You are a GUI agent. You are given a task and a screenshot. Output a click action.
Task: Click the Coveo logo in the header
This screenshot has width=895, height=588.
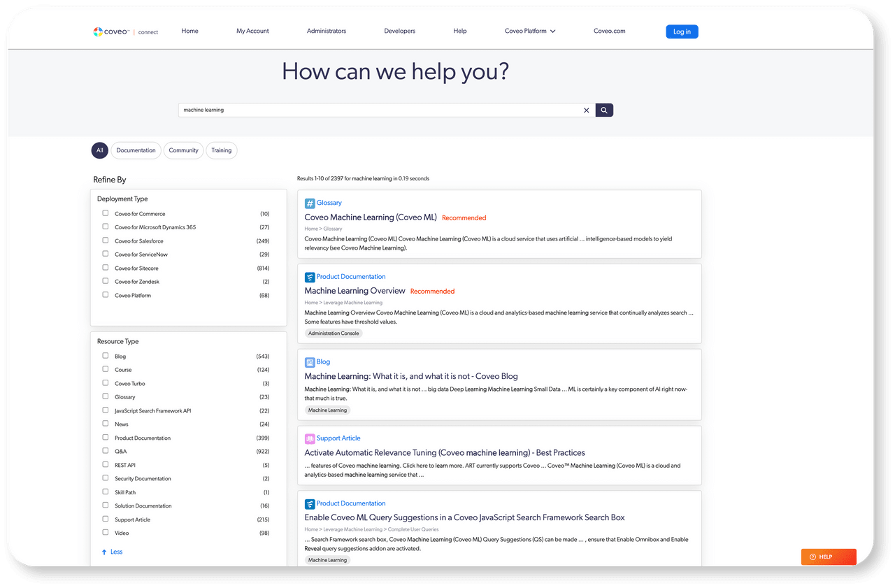point(110,31)
